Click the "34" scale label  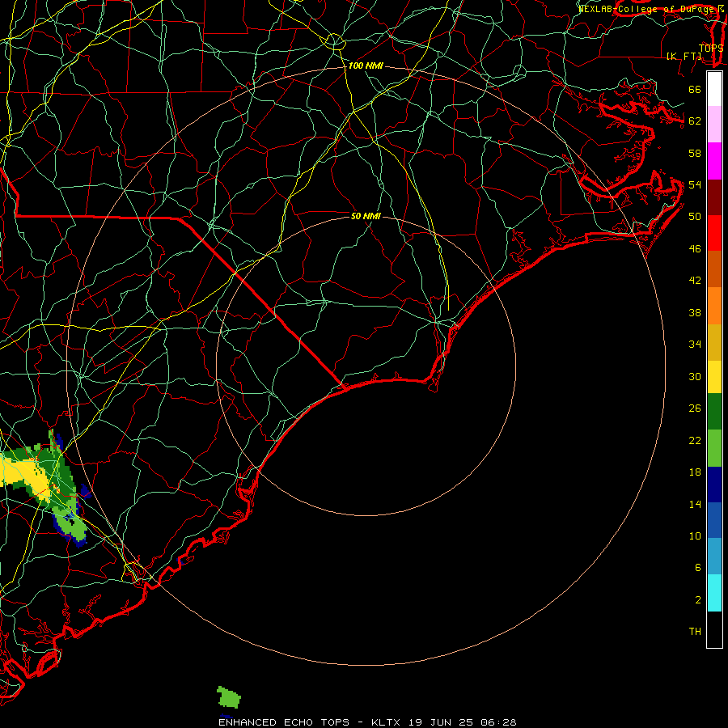click(x=695, y=345)
